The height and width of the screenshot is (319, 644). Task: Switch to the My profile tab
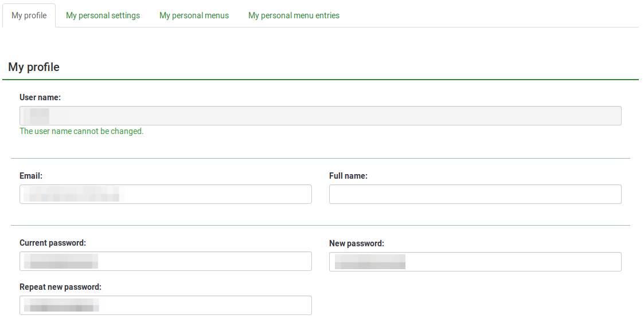pos(29,15)
